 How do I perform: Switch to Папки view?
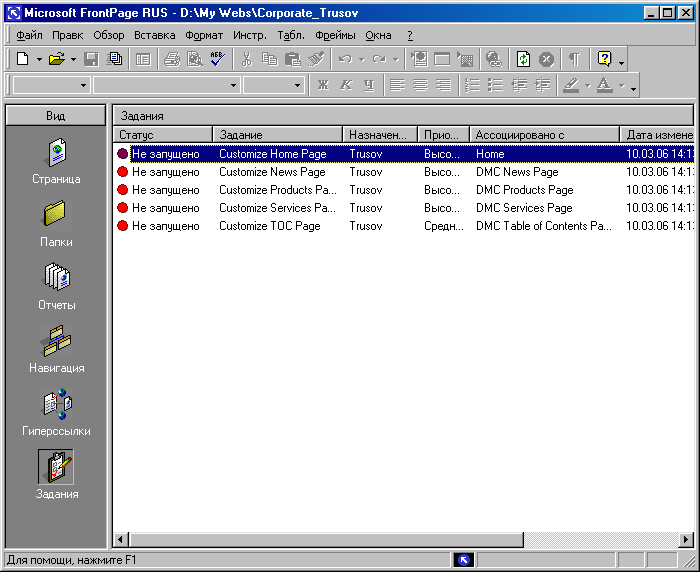pos(56,224)
